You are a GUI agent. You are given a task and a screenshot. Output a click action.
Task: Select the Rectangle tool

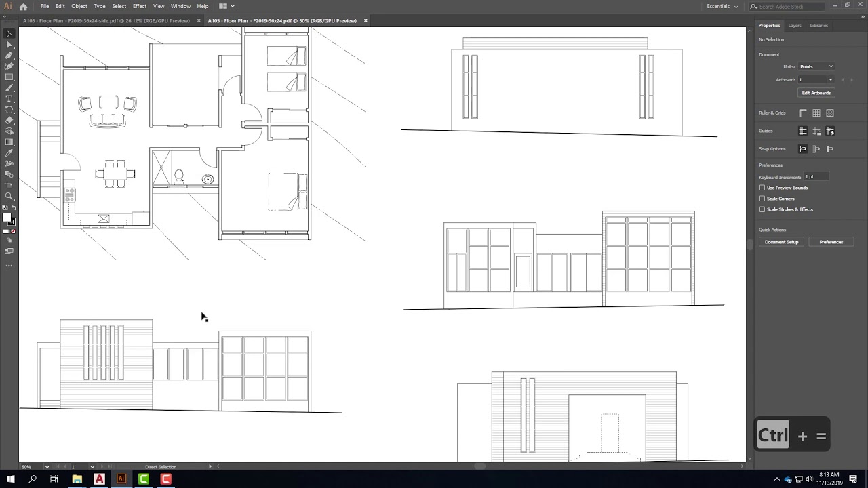[x=9, y=75]
